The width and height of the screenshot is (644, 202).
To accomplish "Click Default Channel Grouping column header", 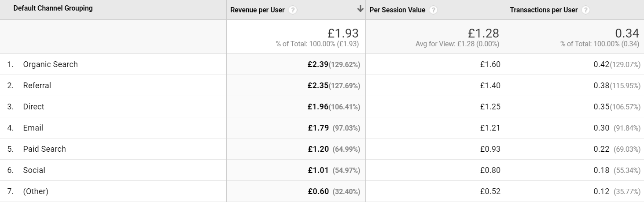I will (53, 8).
